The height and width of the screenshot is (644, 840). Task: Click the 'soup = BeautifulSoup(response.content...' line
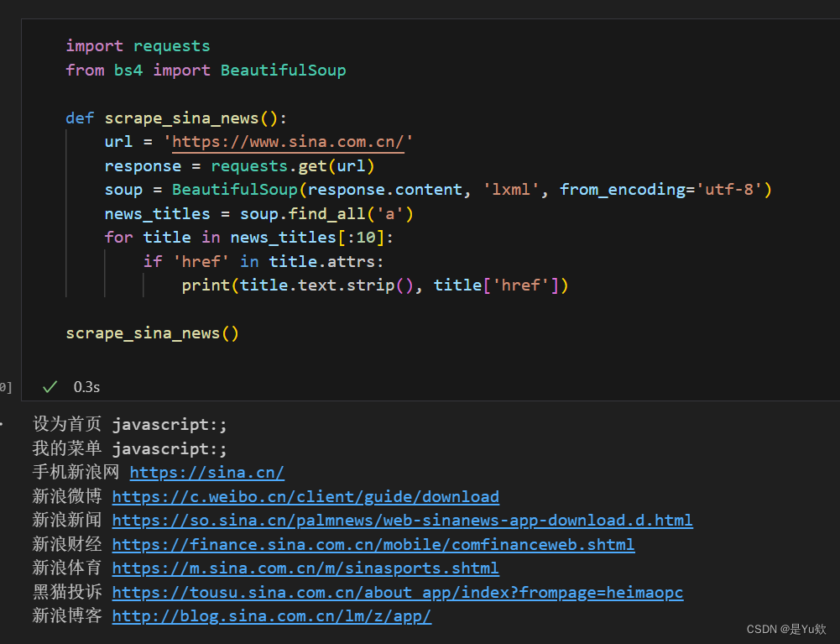click(x=438, y=190)
